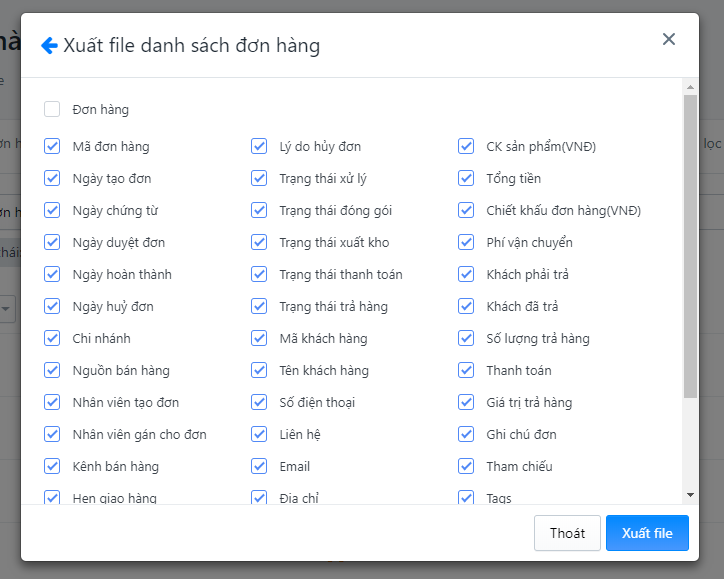
Task: Toggle Trạng thái đóng gói checkbox
Action: click(x=259, y=210)
